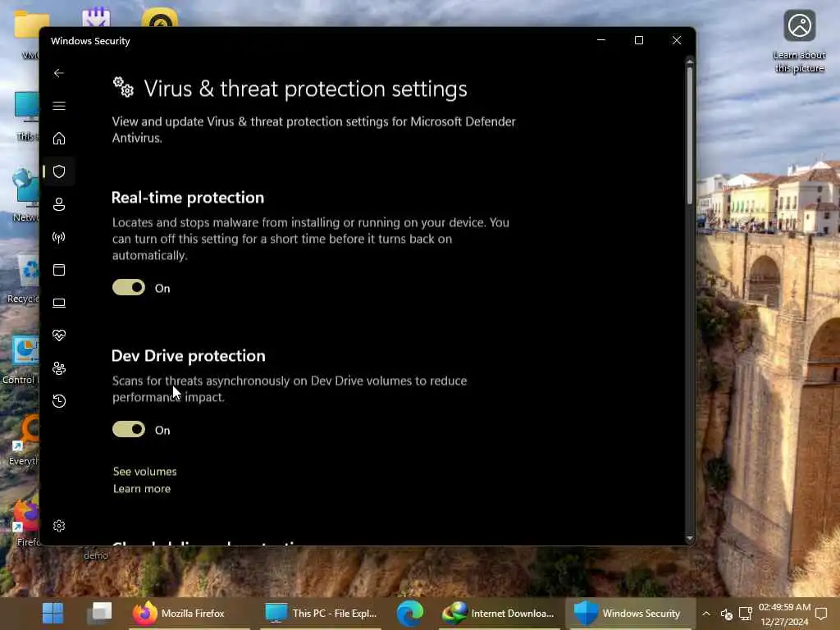Click the scrollbar down arrow

pyautogui.click(x=689, y=538)
